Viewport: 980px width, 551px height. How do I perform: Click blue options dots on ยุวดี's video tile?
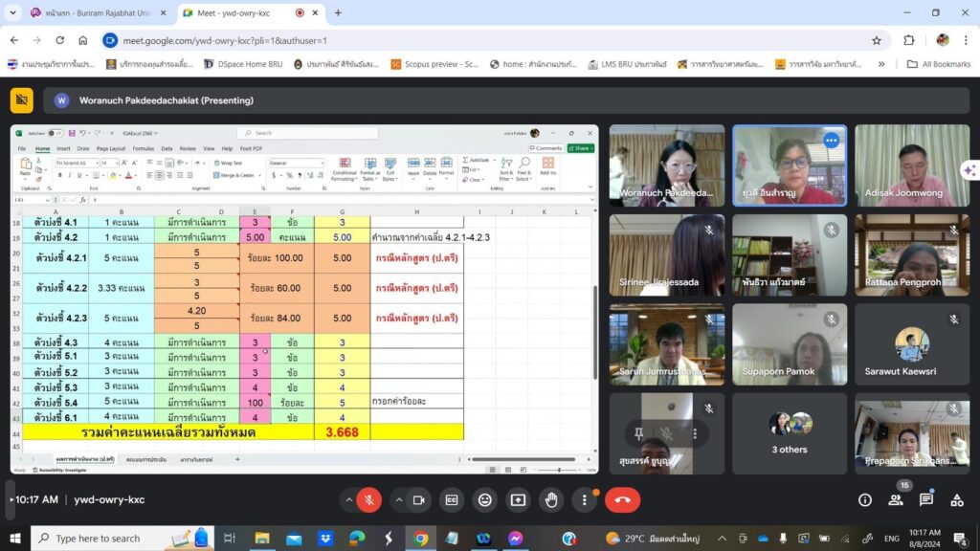(x=831, y=141)
